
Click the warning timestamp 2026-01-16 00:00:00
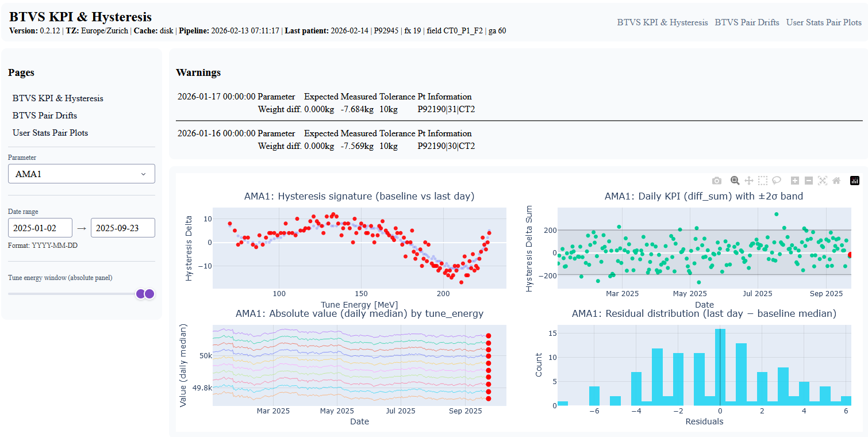(217, 133)
